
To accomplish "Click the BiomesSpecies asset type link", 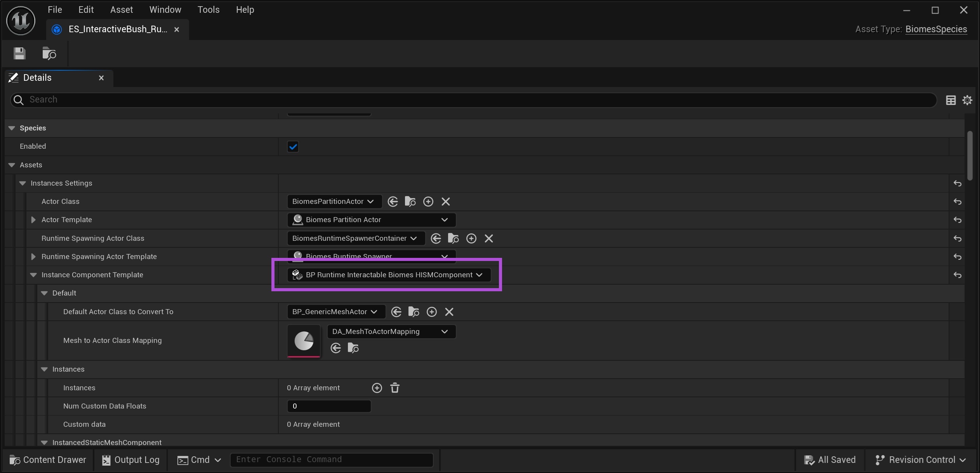I will (x=936, y=29).
